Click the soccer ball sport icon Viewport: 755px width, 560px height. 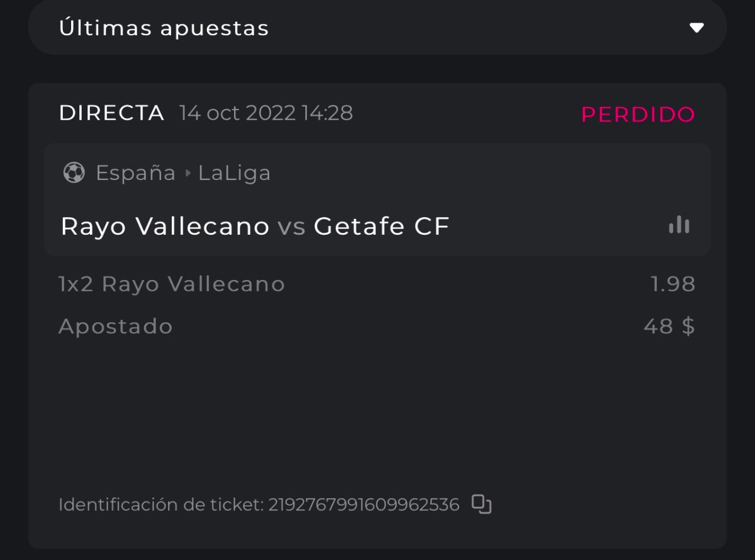click(74, 172)
